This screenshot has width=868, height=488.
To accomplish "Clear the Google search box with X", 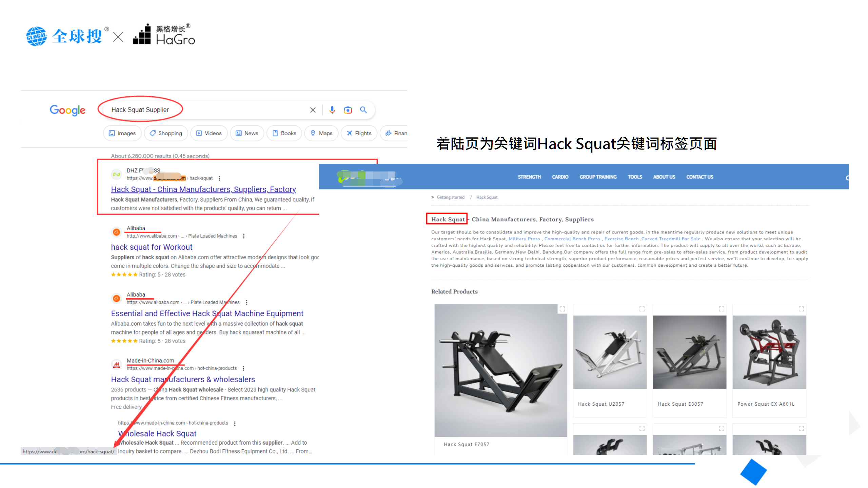I will coord(313,110).
